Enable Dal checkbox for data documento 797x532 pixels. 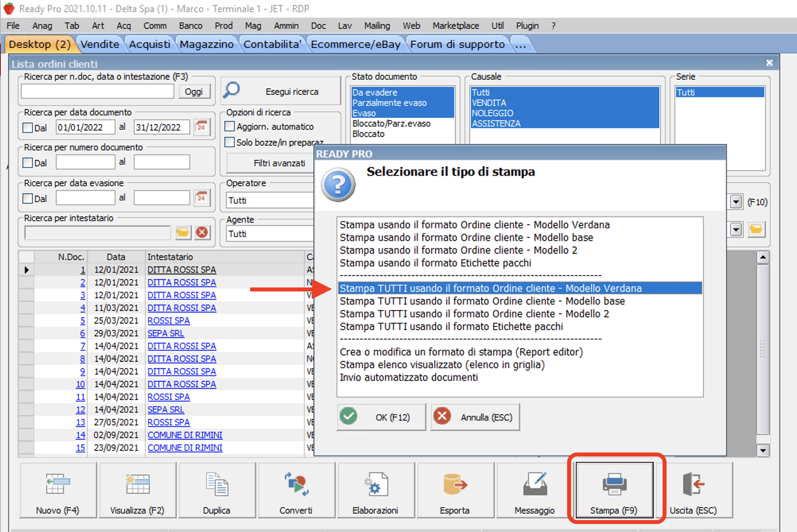pos(28,128)
